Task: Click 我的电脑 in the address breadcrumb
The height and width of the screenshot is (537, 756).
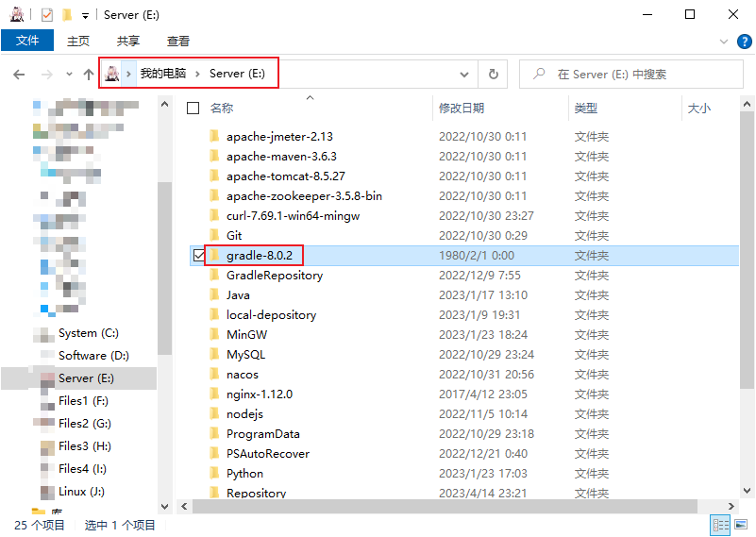Action: [x=165, y=74]
